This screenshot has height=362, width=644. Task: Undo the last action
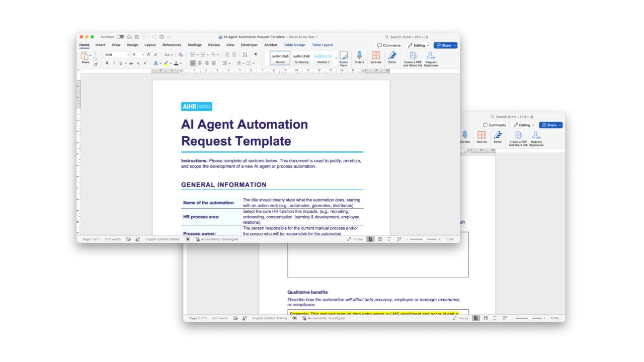click(x=144, y=37)
